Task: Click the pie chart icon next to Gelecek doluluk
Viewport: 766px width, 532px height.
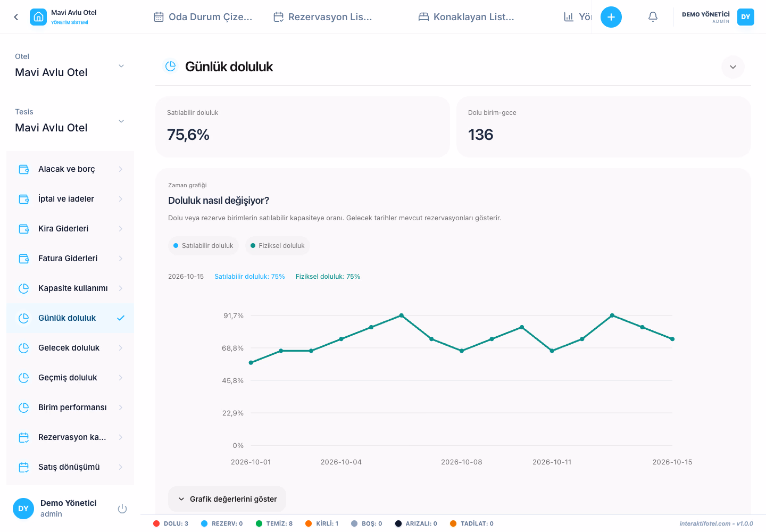Action: [x=24, y=348]
